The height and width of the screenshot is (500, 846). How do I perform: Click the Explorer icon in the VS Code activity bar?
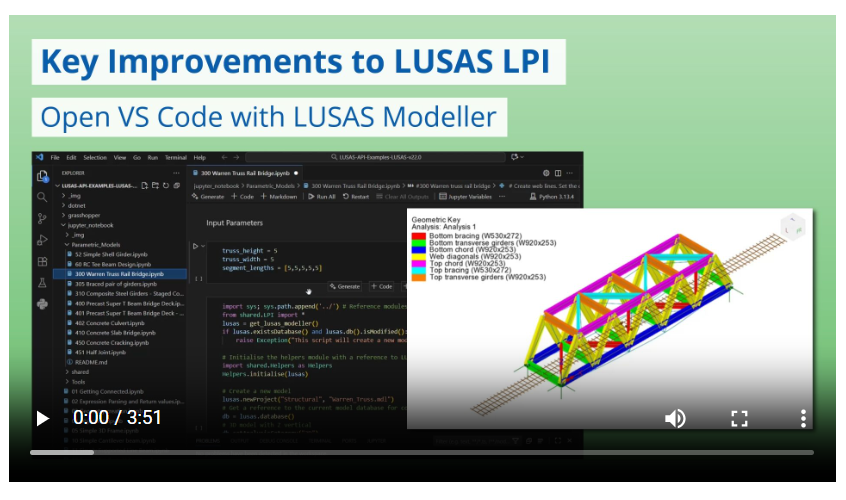42,176
